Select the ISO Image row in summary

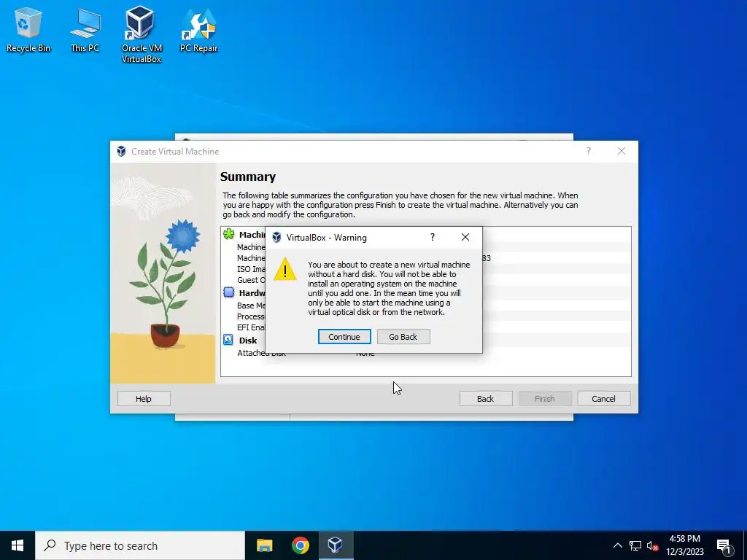coord(252,269)
